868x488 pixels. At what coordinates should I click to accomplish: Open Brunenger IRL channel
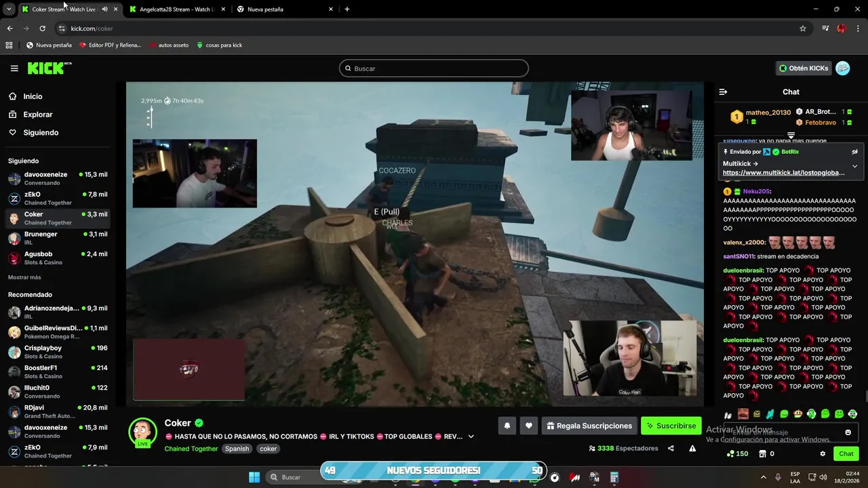click(x=58, y=239)
